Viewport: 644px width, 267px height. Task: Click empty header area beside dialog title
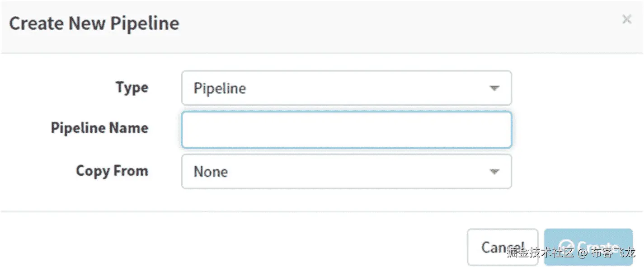coord(384,25)
